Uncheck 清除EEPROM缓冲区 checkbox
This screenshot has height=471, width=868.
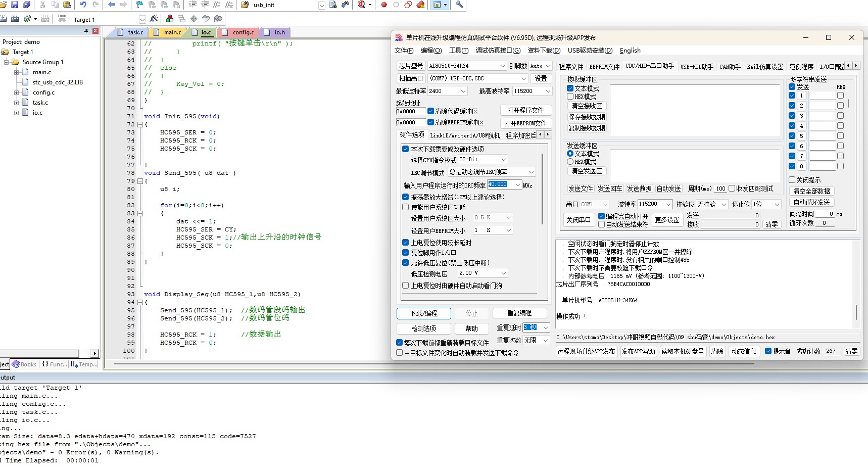pyautogui.click(x=430, y=122)
